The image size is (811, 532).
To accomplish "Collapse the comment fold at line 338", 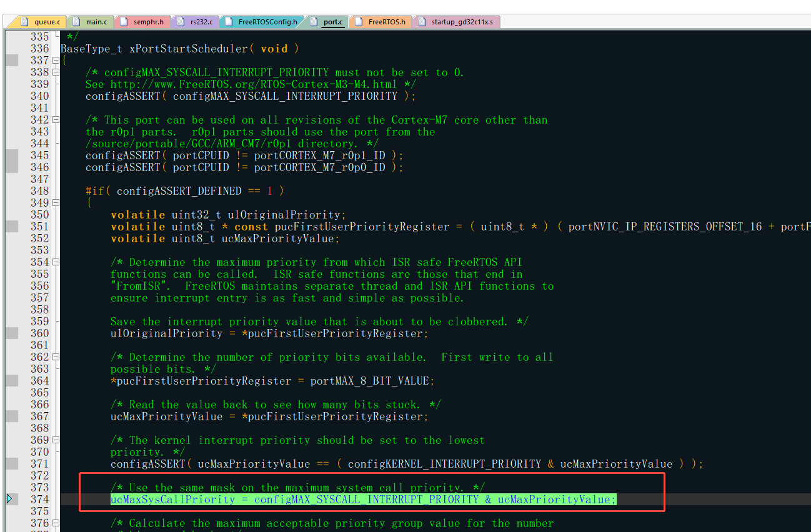I will [x=56, y=72].
